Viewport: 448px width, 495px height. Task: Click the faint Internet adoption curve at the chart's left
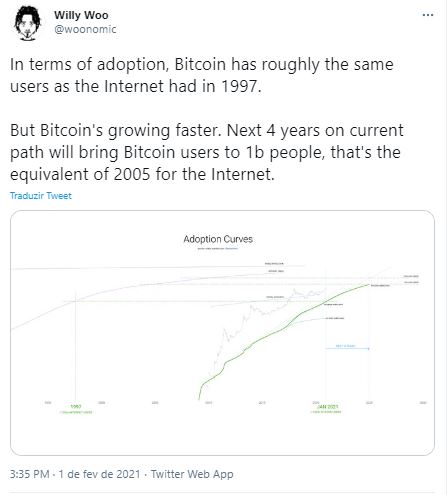click(x=37, y=316)
